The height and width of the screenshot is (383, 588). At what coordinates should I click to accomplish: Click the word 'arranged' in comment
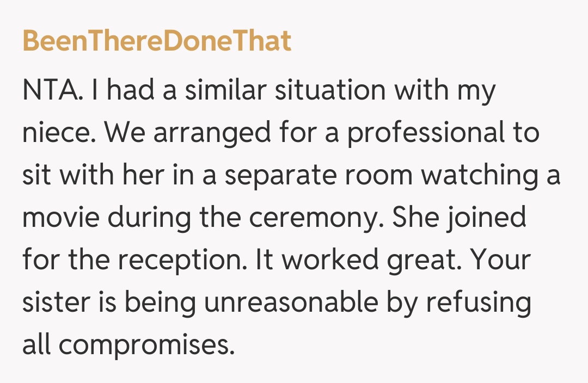(x=203, y=133)
